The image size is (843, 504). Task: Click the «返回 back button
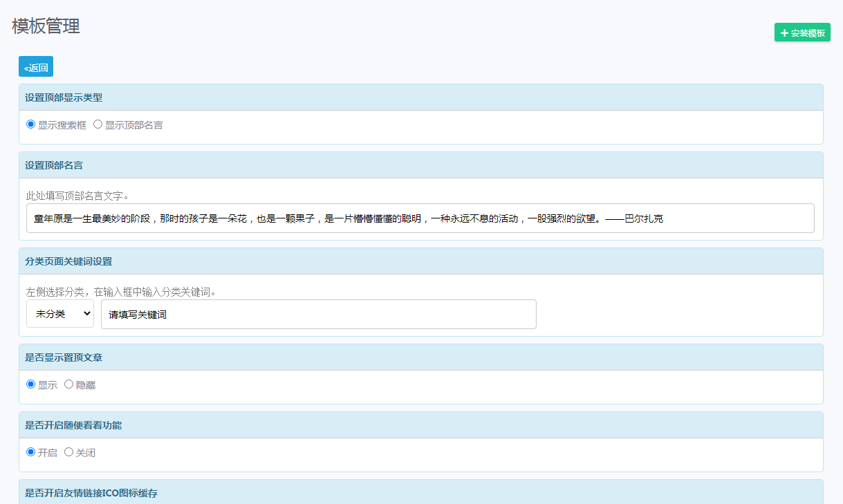point(36,67)
